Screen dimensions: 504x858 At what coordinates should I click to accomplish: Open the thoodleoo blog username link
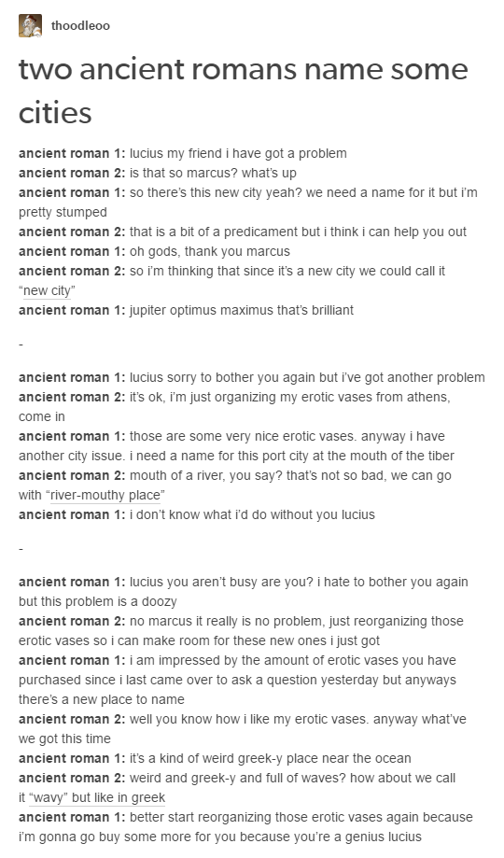click(80, 26)
